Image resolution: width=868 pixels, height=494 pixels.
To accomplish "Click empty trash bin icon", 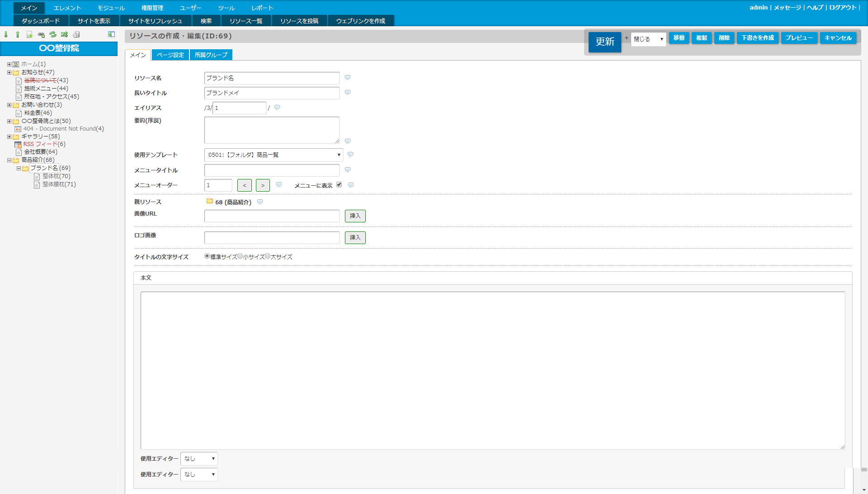I will [x=76, y=35].
